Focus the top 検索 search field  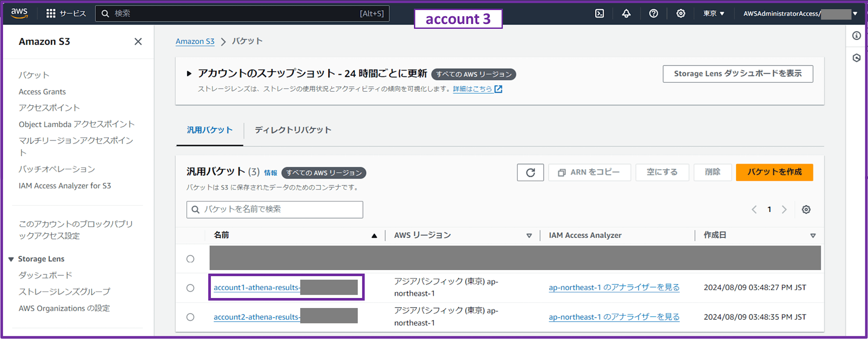click(242, 13)
